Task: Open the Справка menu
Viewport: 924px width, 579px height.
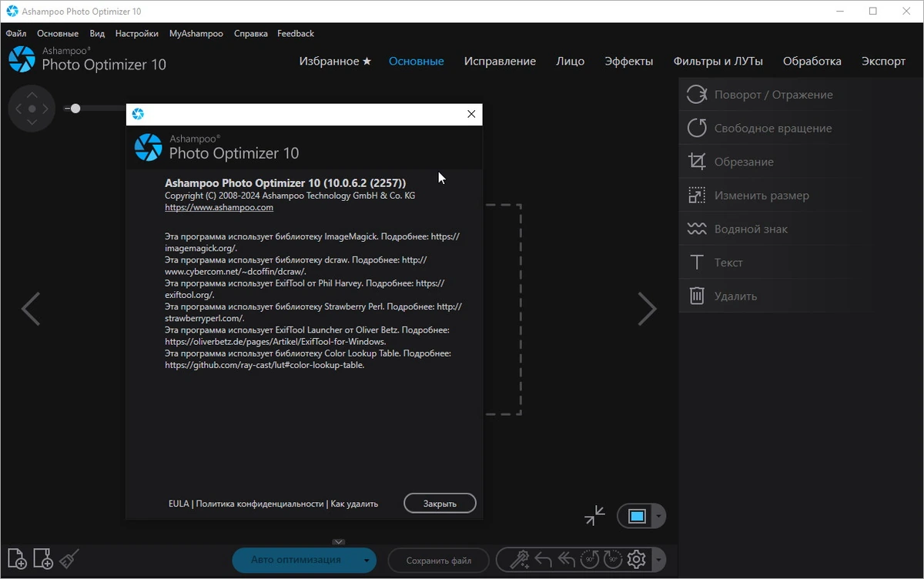Action: (x=250, y=34)
